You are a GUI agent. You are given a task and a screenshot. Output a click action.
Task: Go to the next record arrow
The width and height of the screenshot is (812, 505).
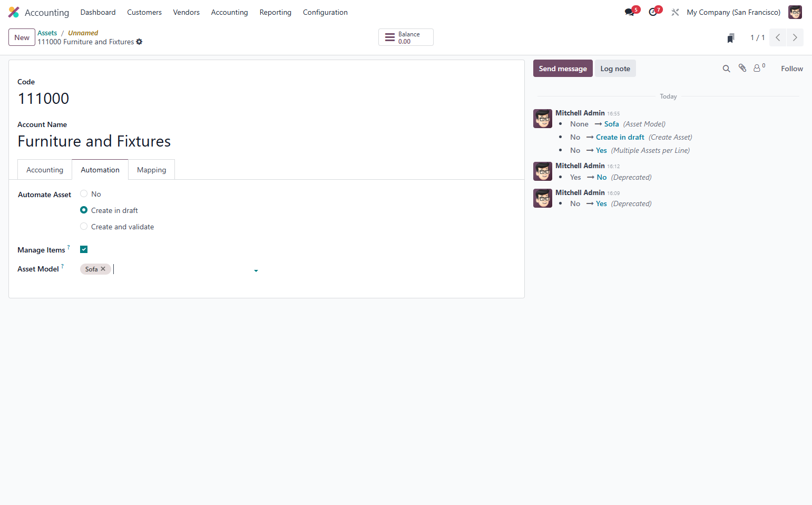pyautogui.click(x=795, y=37)
